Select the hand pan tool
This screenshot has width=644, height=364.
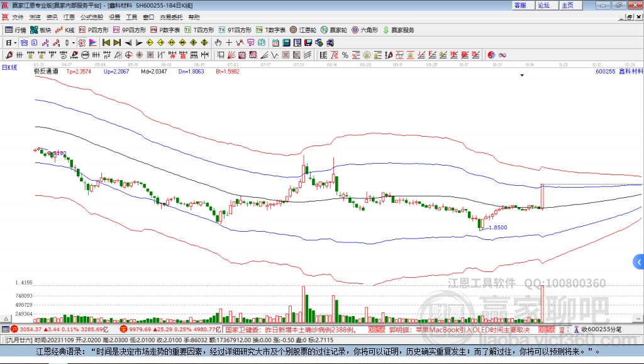click(x=218, y=43)
